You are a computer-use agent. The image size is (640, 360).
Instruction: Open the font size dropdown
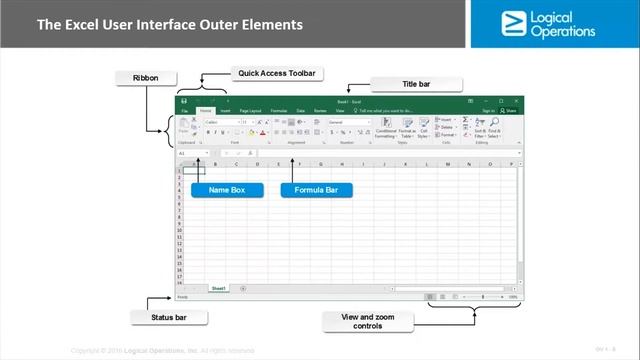tap(253, 122)
